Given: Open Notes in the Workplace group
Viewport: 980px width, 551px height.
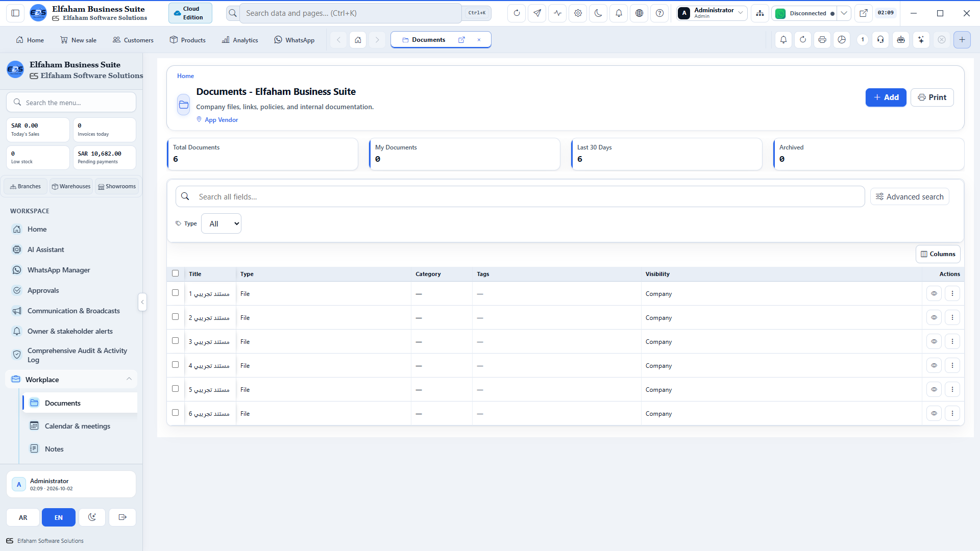Looking at the screenshot, I should pos(80,449).
